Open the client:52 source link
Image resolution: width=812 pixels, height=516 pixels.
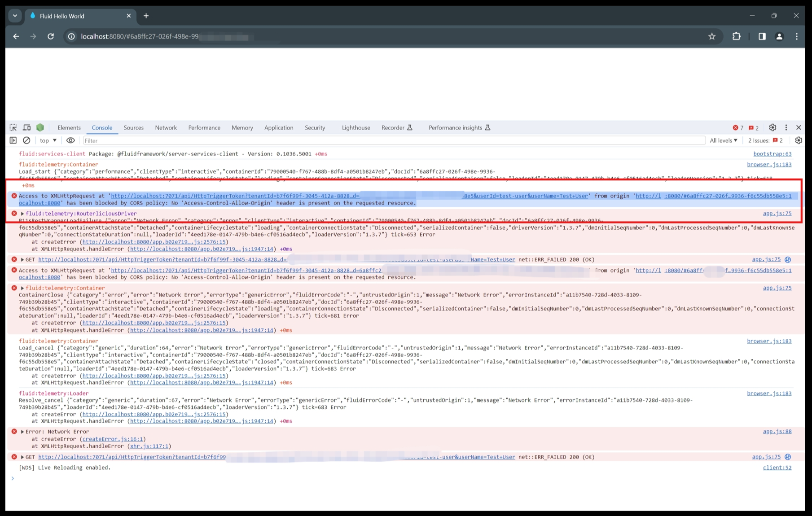(x=777, y=468)
